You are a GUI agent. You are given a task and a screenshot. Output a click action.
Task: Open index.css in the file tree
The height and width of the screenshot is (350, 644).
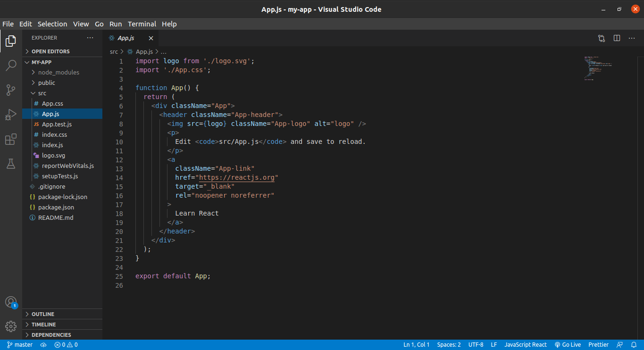coord(62,134)
